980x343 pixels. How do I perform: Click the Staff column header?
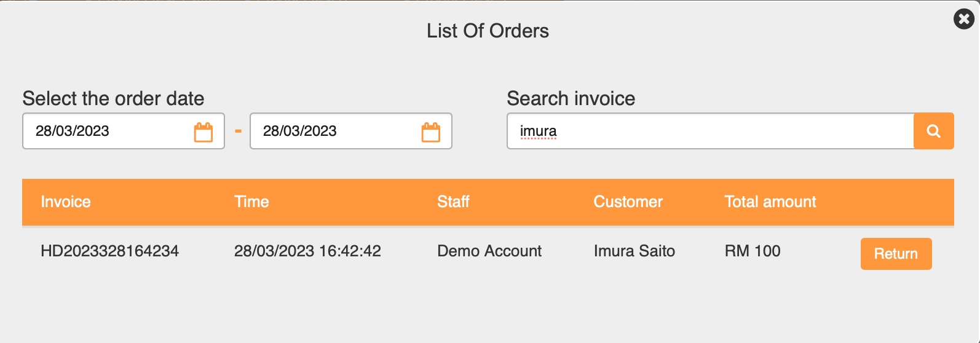(453, 202)
